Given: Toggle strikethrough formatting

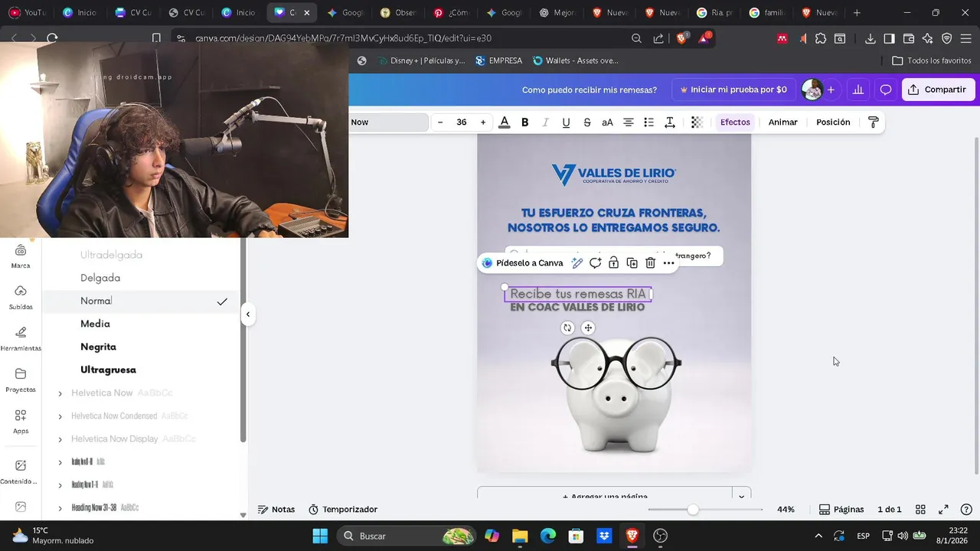Looking at the screenshot, I should click(586, 122).
